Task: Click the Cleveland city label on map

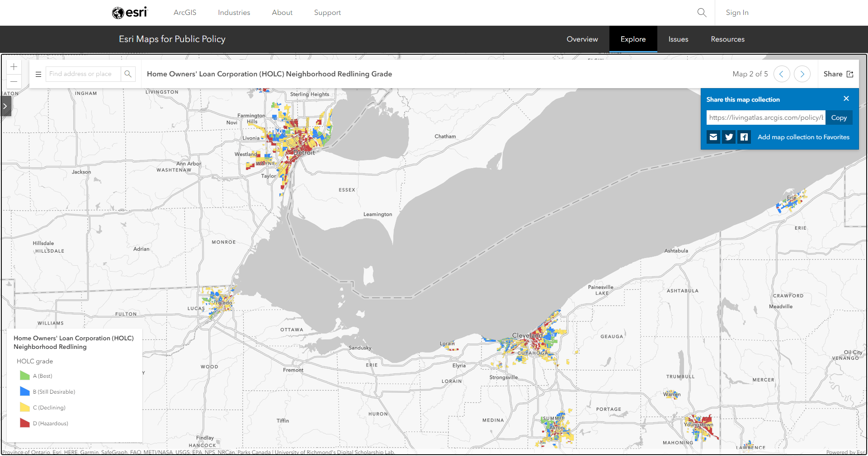Action: [527, 335]
